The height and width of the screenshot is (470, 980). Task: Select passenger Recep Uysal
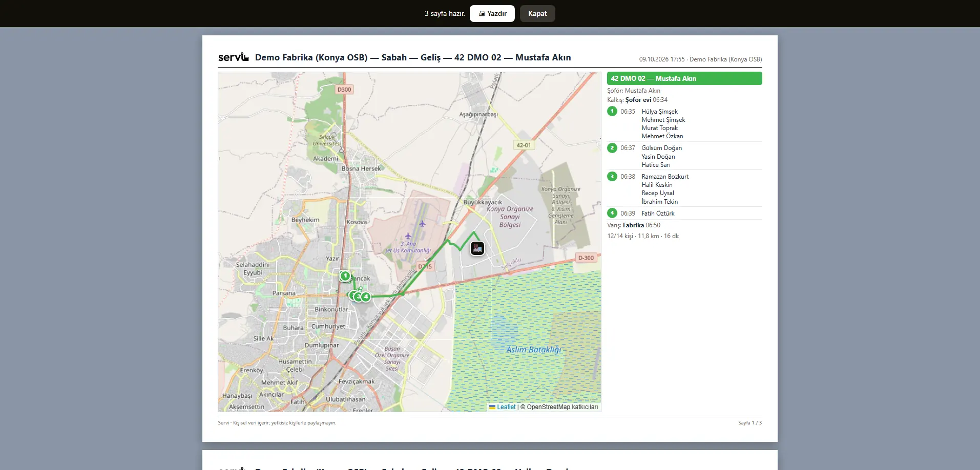pyautogui.click(x=658, y=193)
